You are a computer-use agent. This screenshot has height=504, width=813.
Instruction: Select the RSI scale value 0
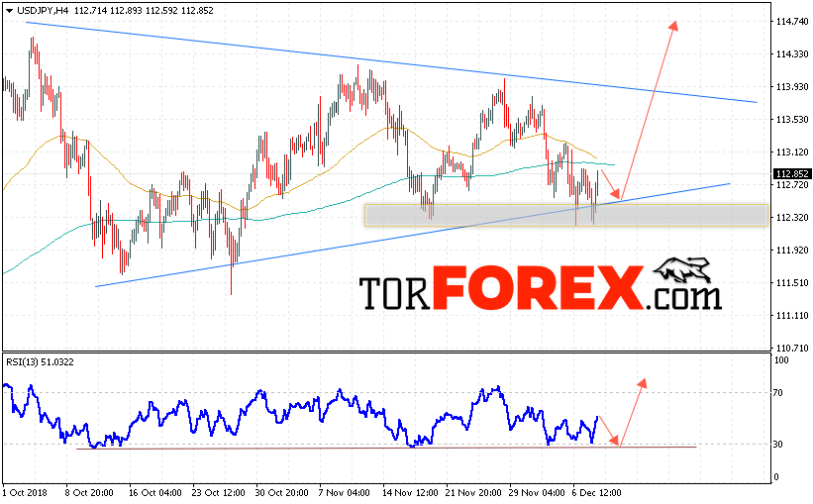pos(776,476)
